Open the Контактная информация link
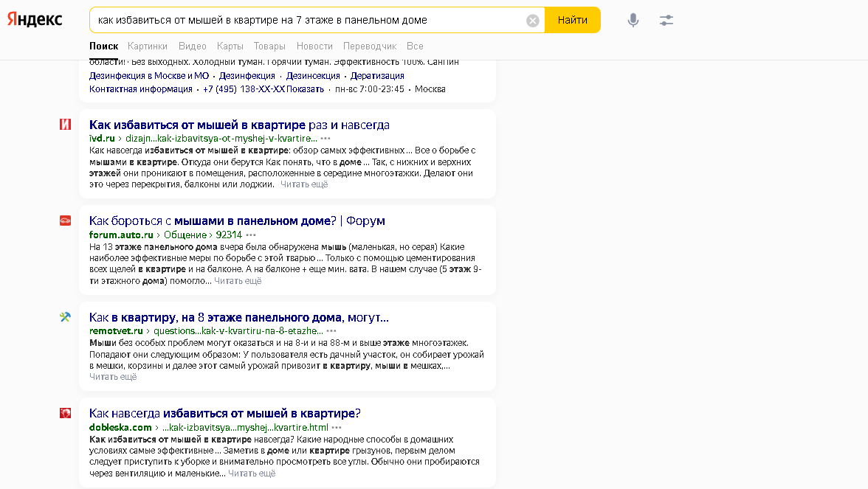The width and height of the screenshot is (868, 489). (x=140, y=89)
